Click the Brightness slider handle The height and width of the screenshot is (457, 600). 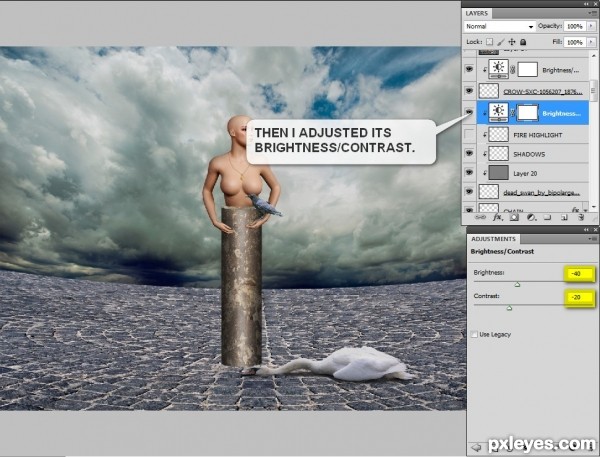517,284
